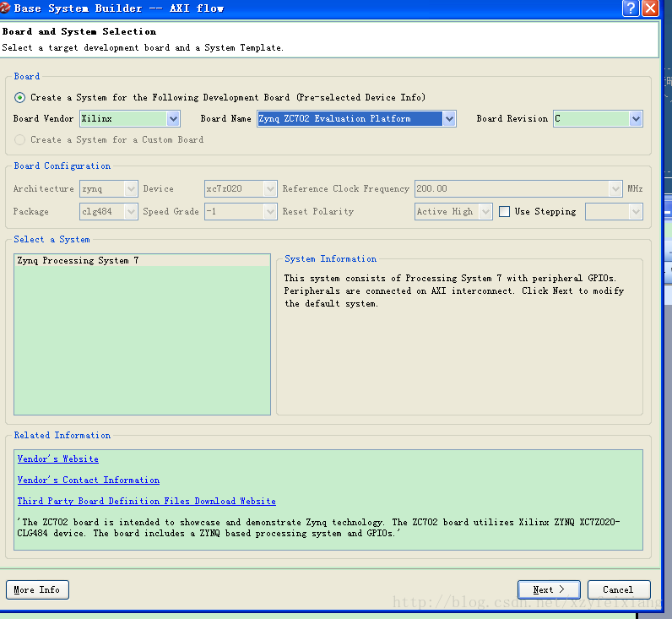Click the Reference Clock Frequency label
672x619 pixels.
click(346, 188)
